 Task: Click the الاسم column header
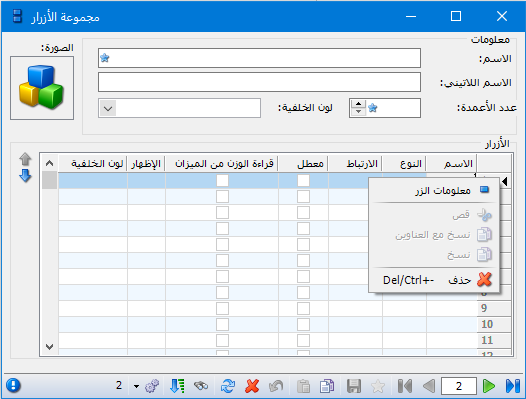452,164
